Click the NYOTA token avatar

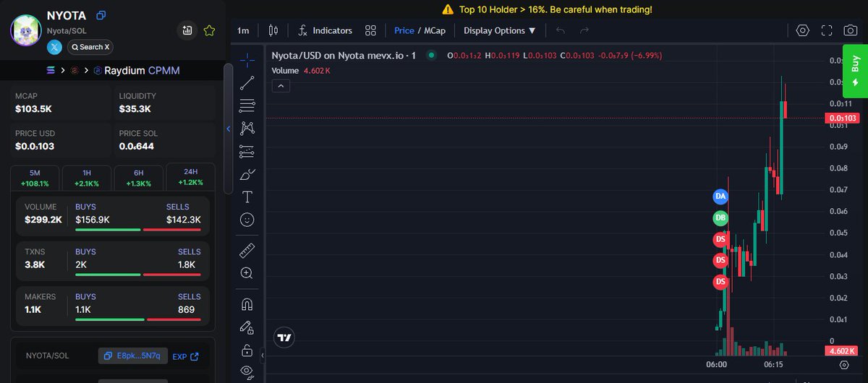pyautogui.click(x=25, y=30)
